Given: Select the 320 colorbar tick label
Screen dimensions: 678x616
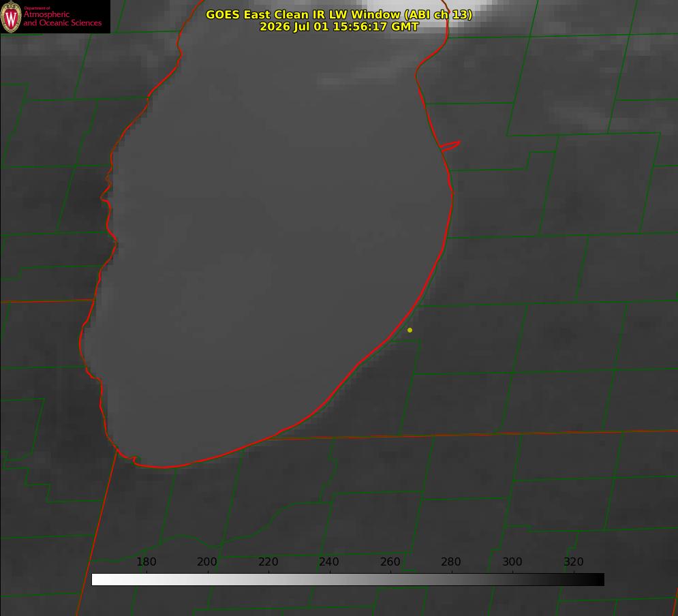Looking at the screenshot, I should [574, 561].
